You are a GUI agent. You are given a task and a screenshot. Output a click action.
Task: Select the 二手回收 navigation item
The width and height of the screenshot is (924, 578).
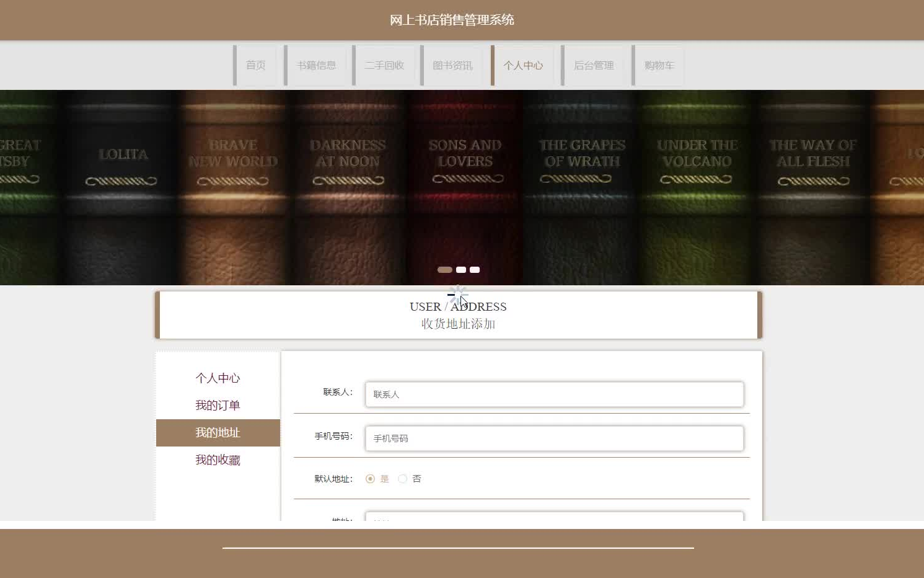point(385,65)
